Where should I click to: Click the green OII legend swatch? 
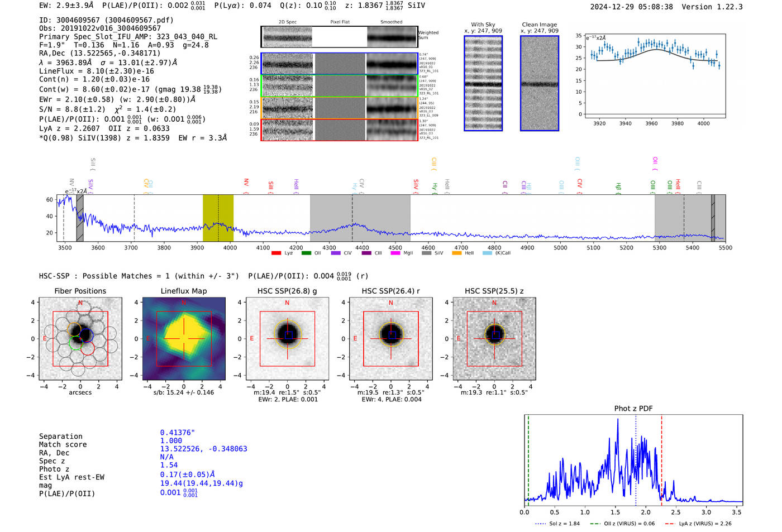pyautogui.click(x=306, y=253)
